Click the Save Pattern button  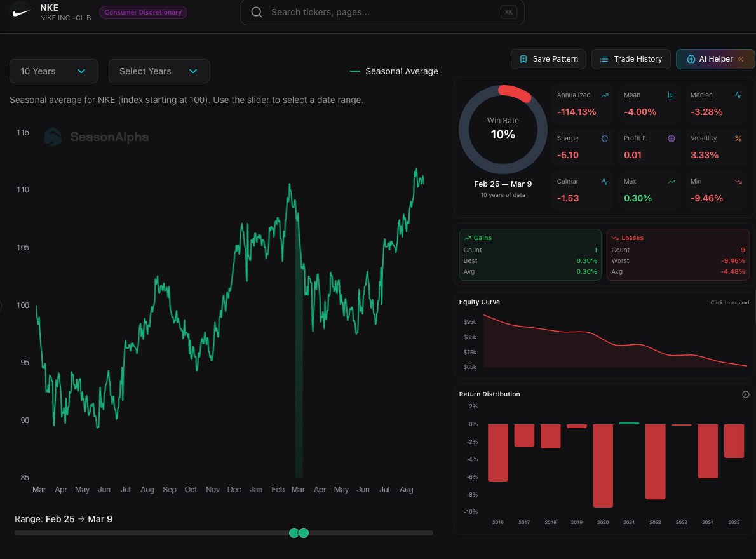click(x=548, y=59)
